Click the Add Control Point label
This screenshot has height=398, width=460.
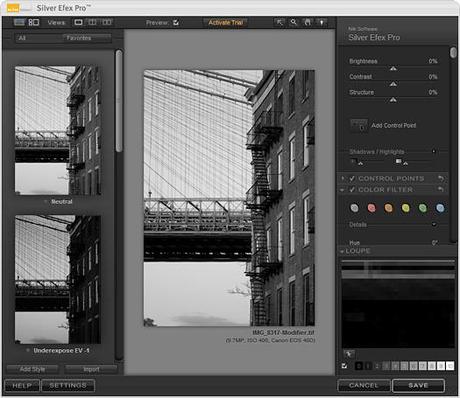coord(394,126)
